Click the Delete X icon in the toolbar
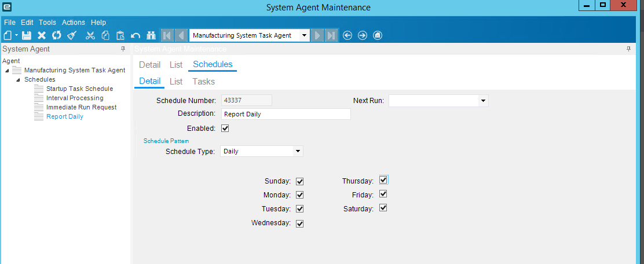 click(42, 35)
